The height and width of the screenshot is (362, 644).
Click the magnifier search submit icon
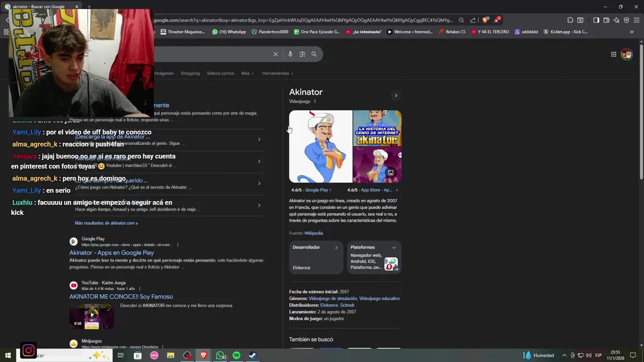pyautogui.click(x=314, y=54)
